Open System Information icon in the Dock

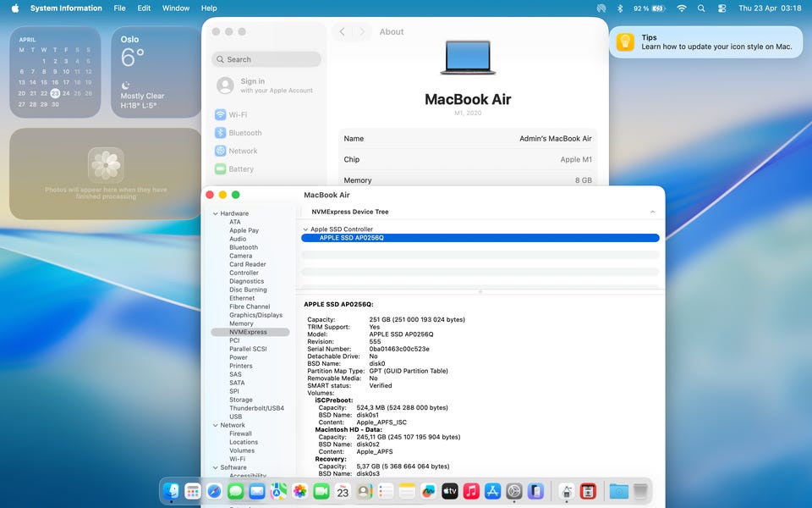tap(567, 490)
